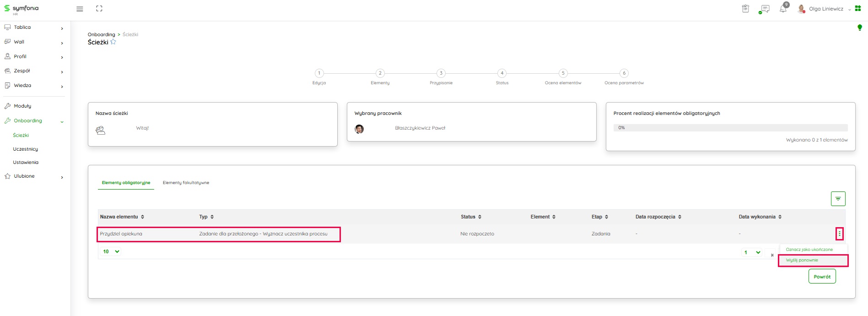This screenshot has height=316, width=868.
Task: Open the clipboard tasks icon
Action: pos(745,9)
